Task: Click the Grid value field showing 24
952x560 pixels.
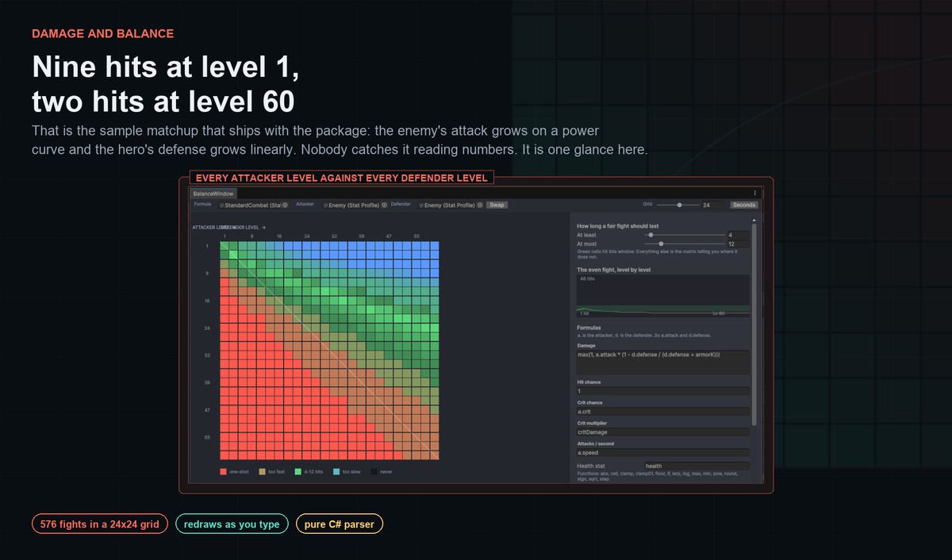Action: tap(712, 205)
